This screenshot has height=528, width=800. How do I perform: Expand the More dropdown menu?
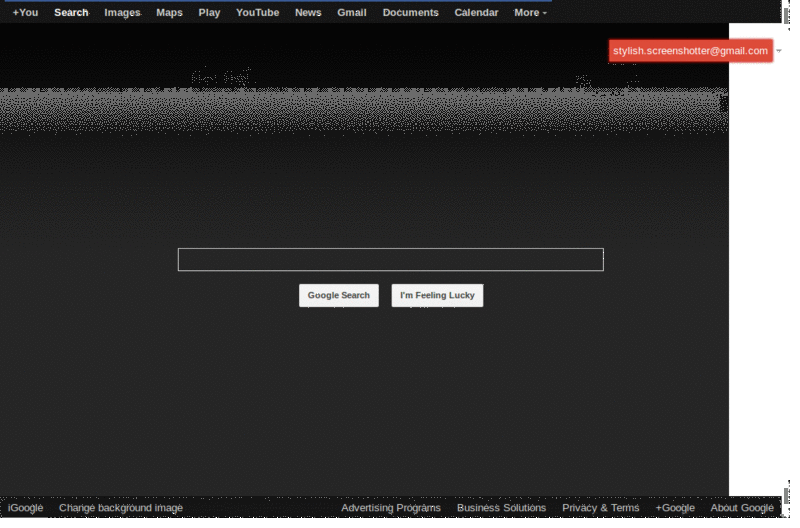(x=530, y=13)
